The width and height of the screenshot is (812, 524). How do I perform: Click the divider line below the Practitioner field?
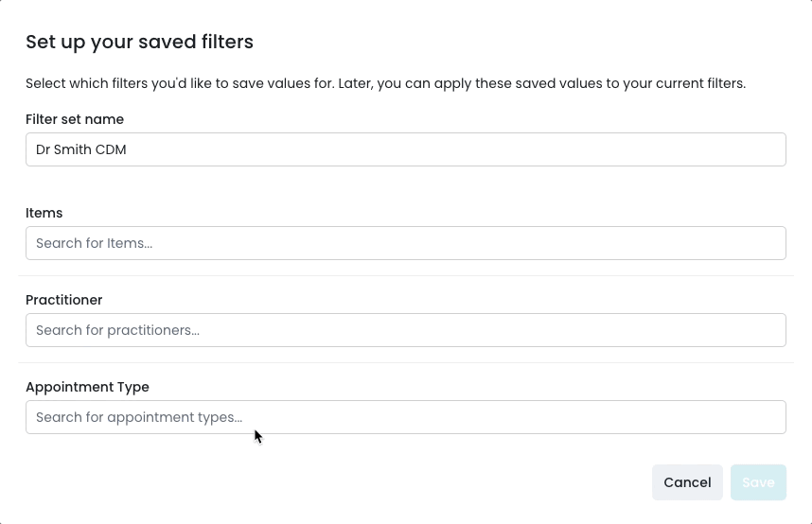[x=405, y=362]
